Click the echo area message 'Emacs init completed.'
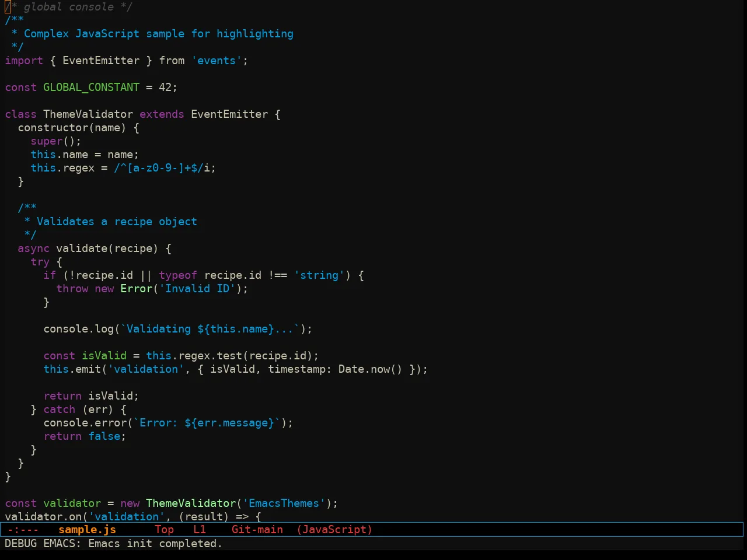Image resolution: width=747 pixels, height=560 pixels. click(155, 544)
